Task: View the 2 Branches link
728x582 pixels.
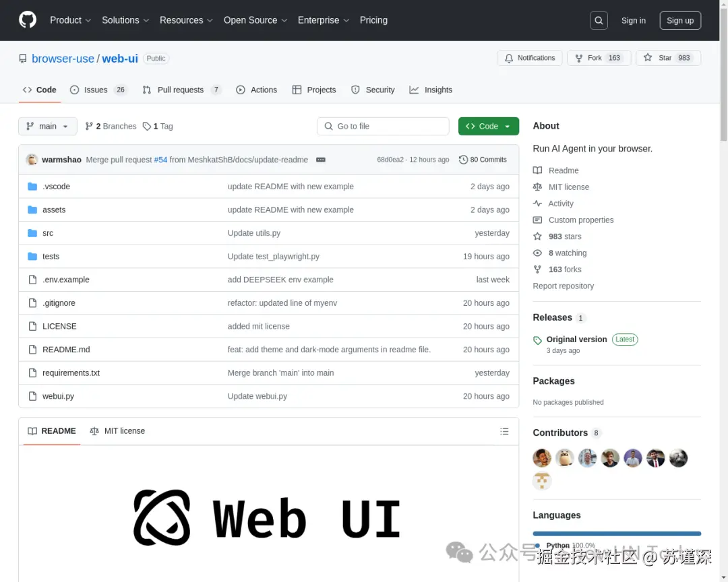Action: pos(111,126)
